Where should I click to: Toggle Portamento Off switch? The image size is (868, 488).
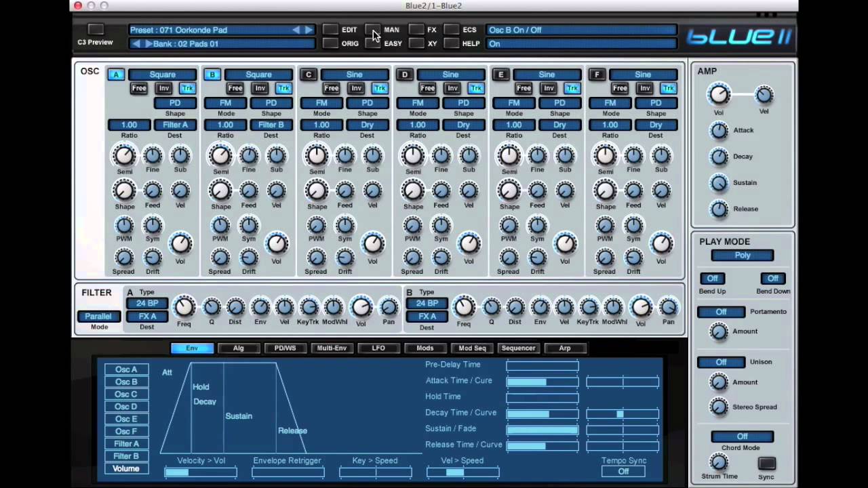click(x=721, y=312)
